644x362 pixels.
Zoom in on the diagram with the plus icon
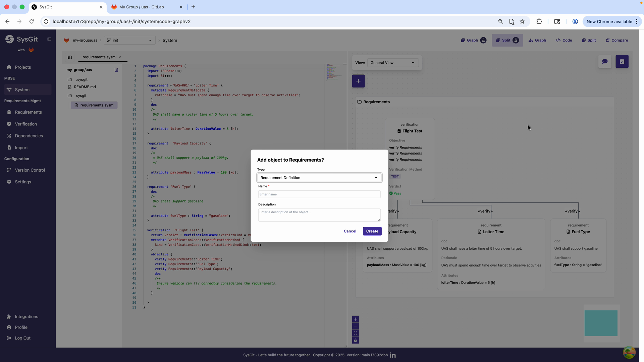[x=356, y=319]
